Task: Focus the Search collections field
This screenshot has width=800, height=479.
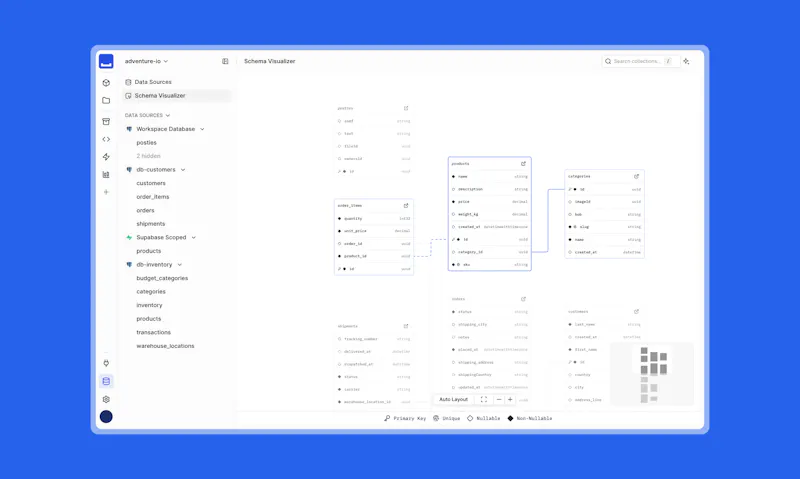Action: click(640, 61)
